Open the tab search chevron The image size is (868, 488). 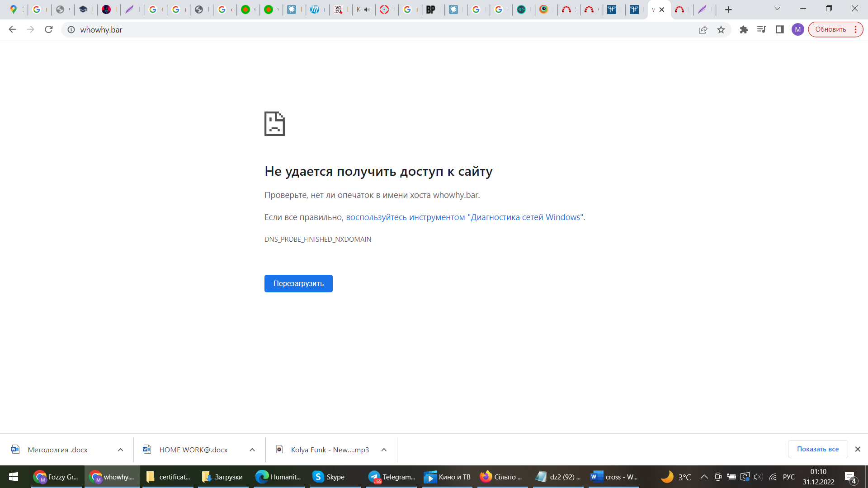pos(777,9)
